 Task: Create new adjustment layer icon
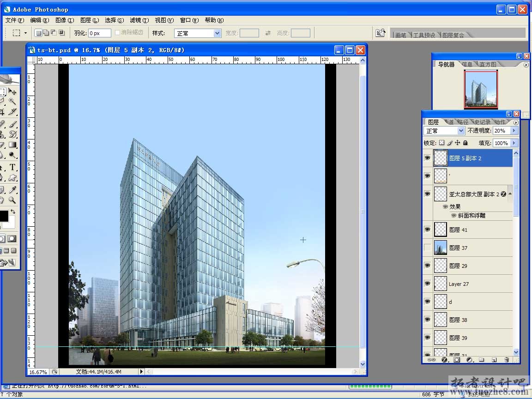click(x=469, y=360)
